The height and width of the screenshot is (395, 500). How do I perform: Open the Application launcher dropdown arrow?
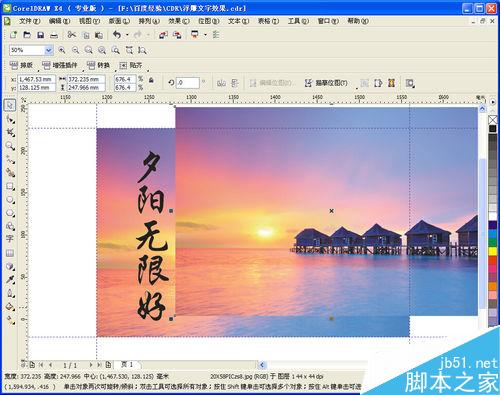pos(205,35)
